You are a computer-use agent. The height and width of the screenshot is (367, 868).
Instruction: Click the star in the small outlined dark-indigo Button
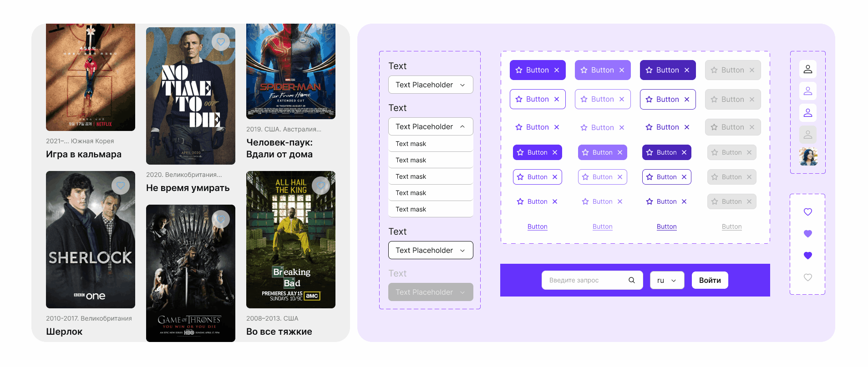pos(650,177)
